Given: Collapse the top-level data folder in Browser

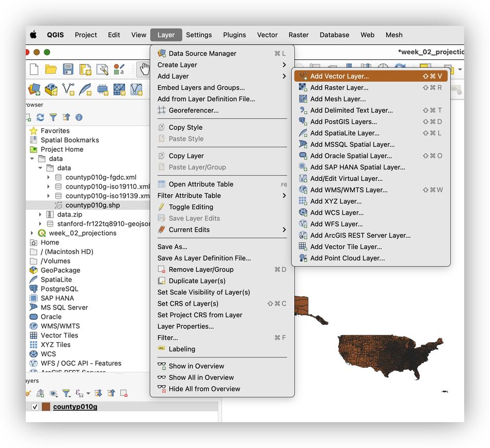Looking at the screenshot, I should [33, 159].
